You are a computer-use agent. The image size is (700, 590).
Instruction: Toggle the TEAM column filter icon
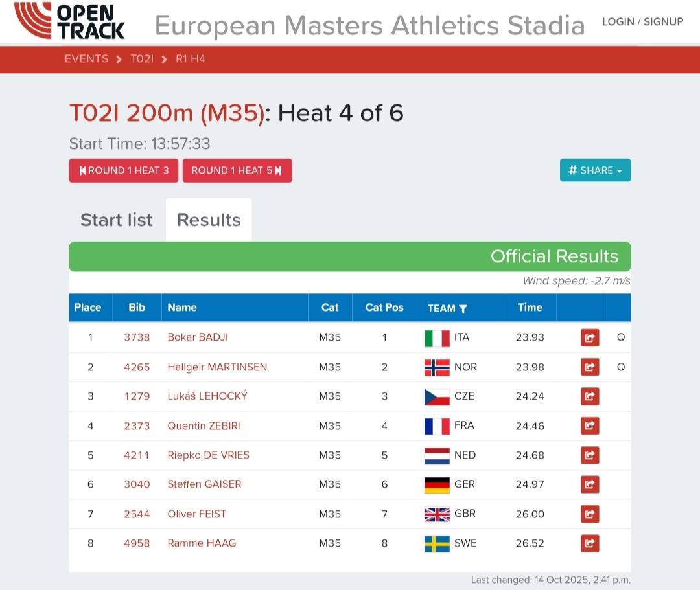pyautogui.click(x=463, y=309)
